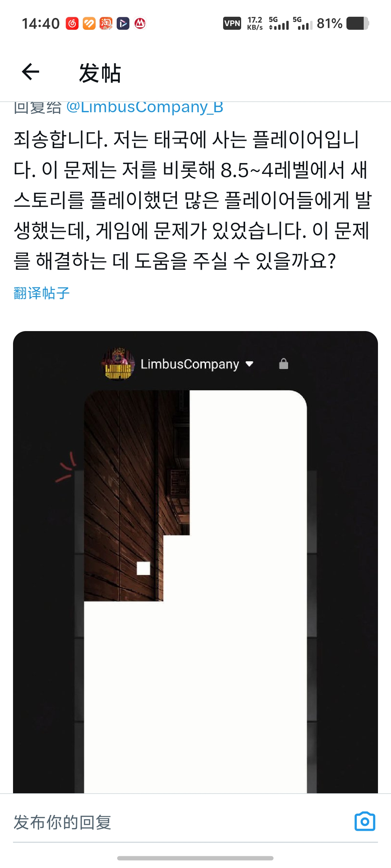This screenshot has height=868, width=391.
Task: Expand the LimbusCompany dropdown arrow
Action: click(x=249, y=364)
